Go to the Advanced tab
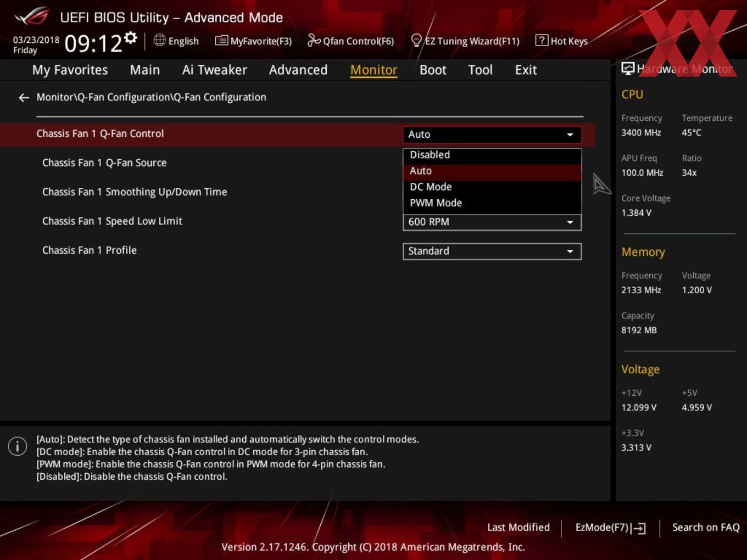 298,70
